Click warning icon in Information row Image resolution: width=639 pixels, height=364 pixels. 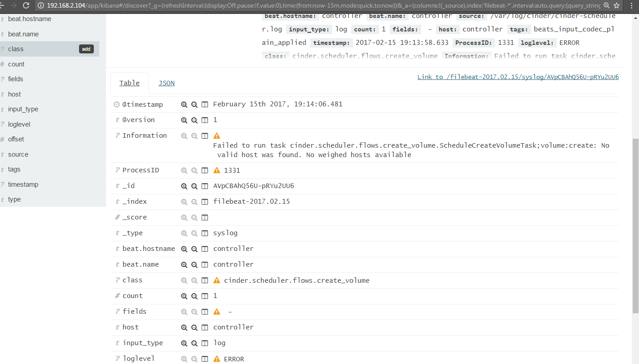(217, 136)
